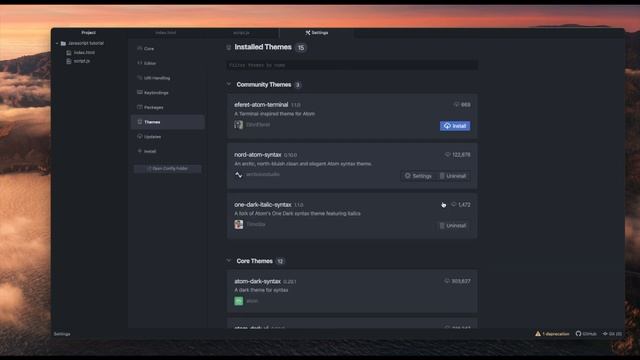Click the Community Themes count badge 3
This screenshot has height=360, width=640.
click(x=298, y=85)
